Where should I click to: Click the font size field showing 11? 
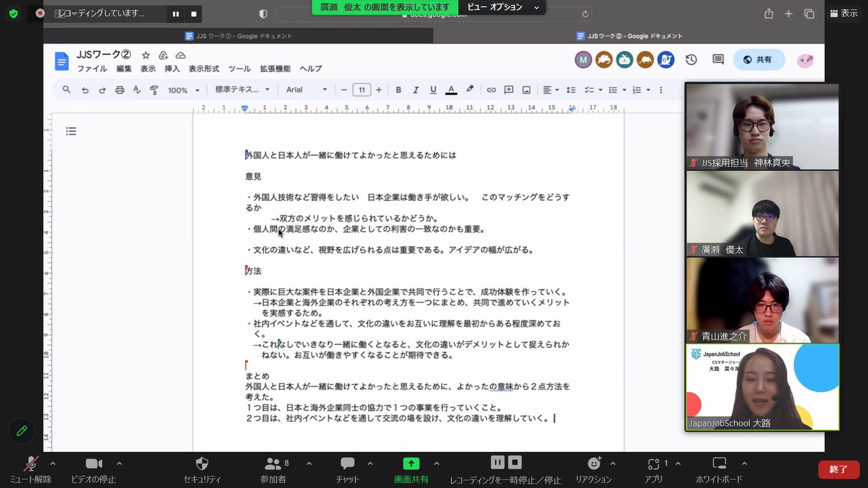(361, 90)
